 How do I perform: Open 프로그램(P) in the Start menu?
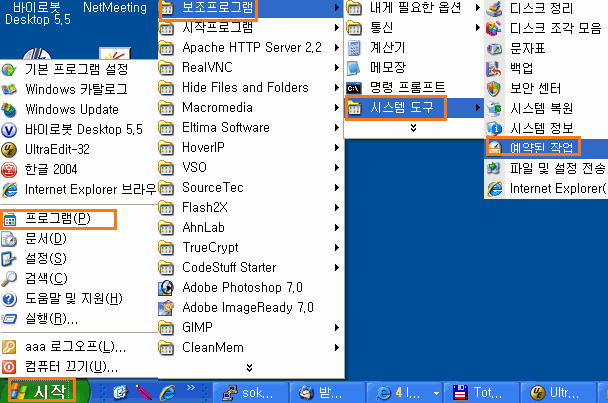pyautogui.click(x=58, y=219)
